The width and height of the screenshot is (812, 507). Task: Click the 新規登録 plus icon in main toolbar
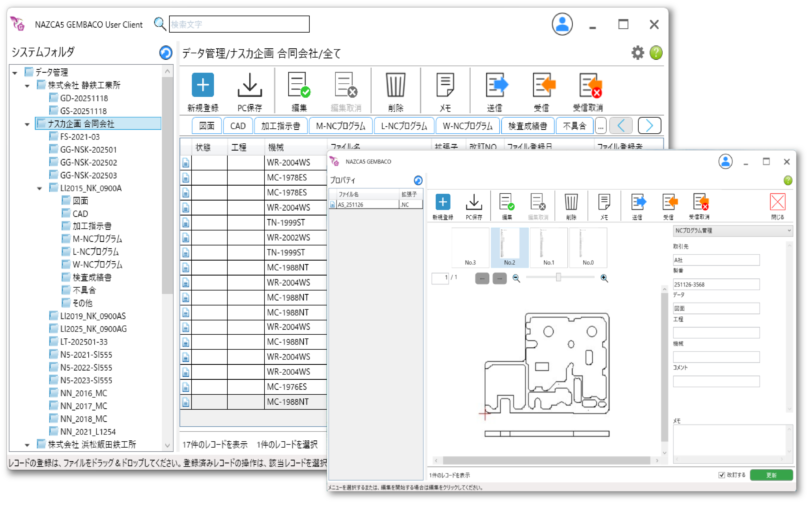(x=203, y=85)
